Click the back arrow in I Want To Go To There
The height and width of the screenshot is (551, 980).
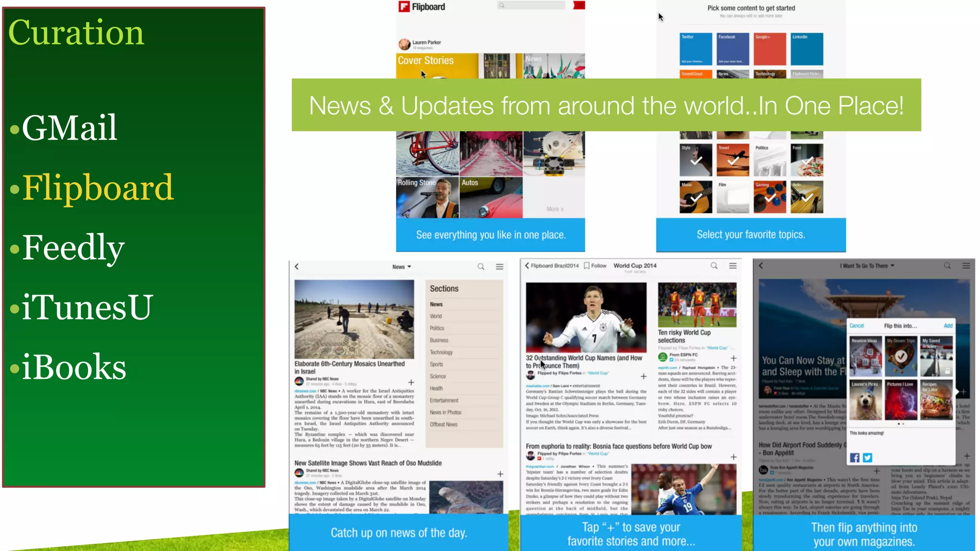[761, 265]
